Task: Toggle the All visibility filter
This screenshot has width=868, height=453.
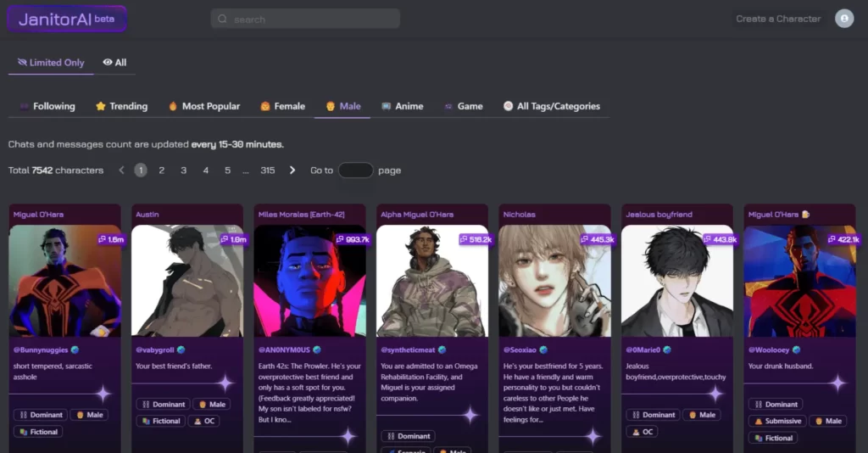Action: [x=114, y=63]
